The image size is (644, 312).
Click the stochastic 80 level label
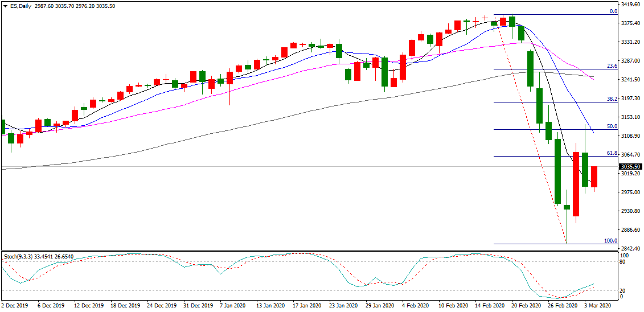coord(624,262)
